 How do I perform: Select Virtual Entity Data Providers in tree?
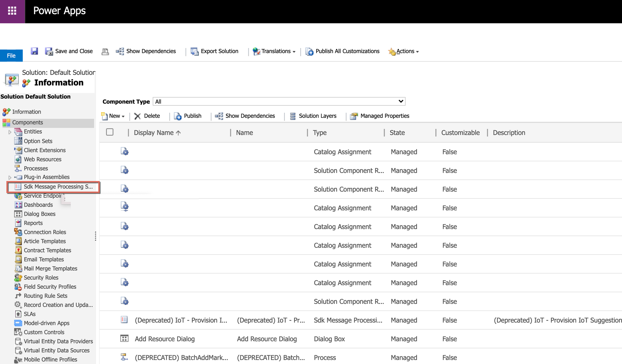(x=58, y=341)
